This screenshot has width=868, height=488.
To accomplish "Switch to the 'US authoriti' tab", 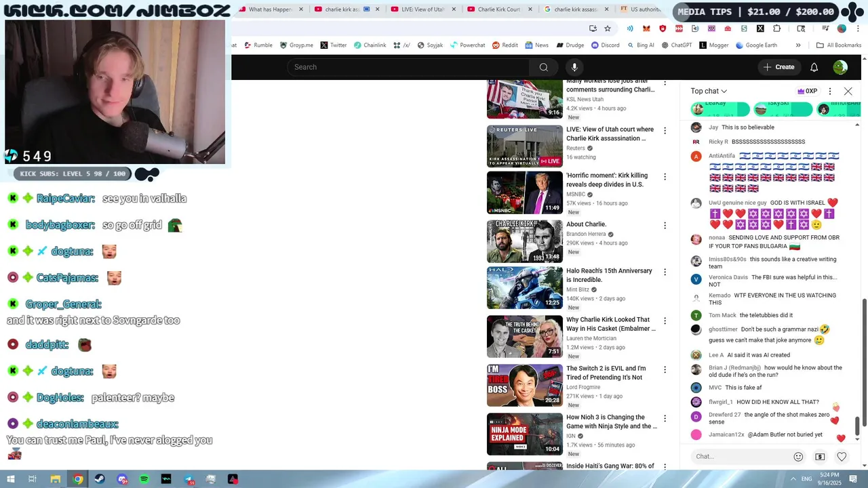I will point(641,9).
